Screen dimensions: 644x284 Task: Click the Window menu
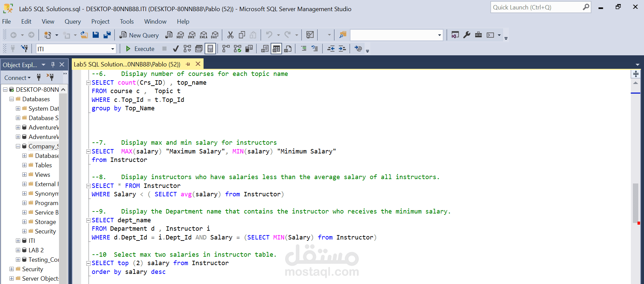point(155,22)
